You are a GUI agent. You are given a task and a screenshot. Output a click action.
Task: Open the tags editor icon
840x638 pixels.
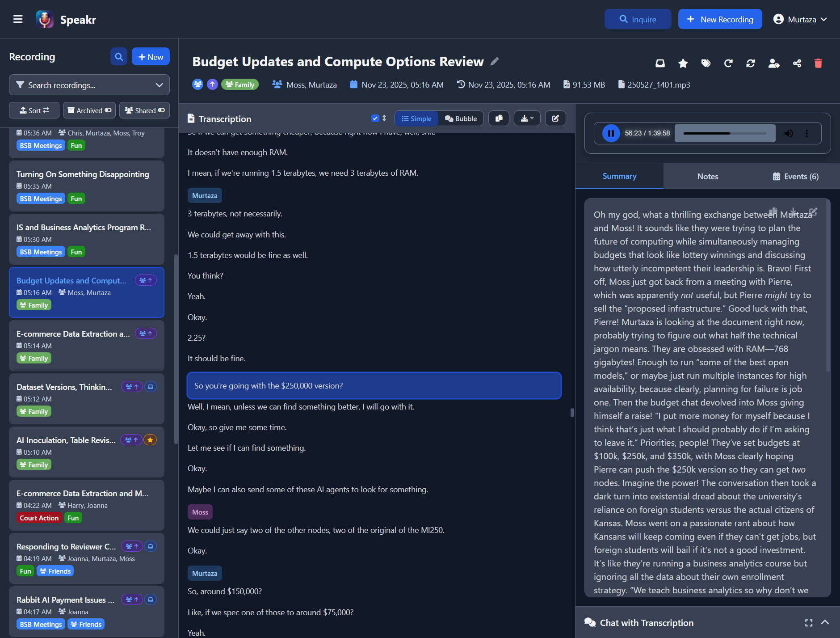[706, 63]
